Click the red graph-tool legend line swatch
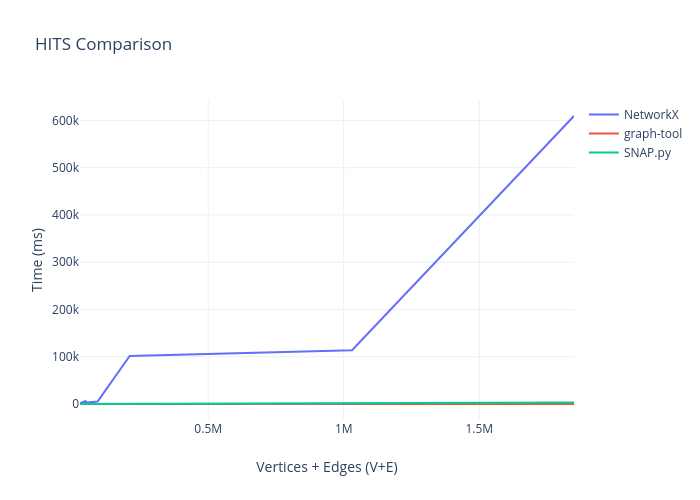 coord(604,133)
